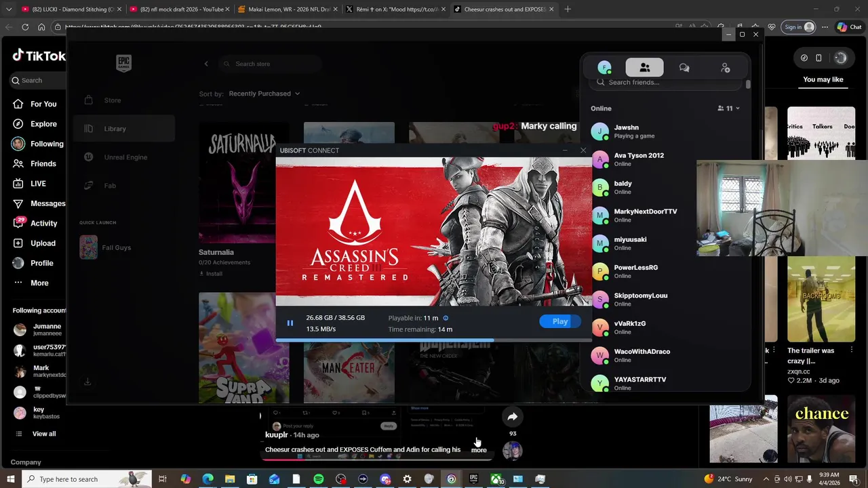
Task: Click Install under Saturnalia
Action: click(x=210, y=274)
